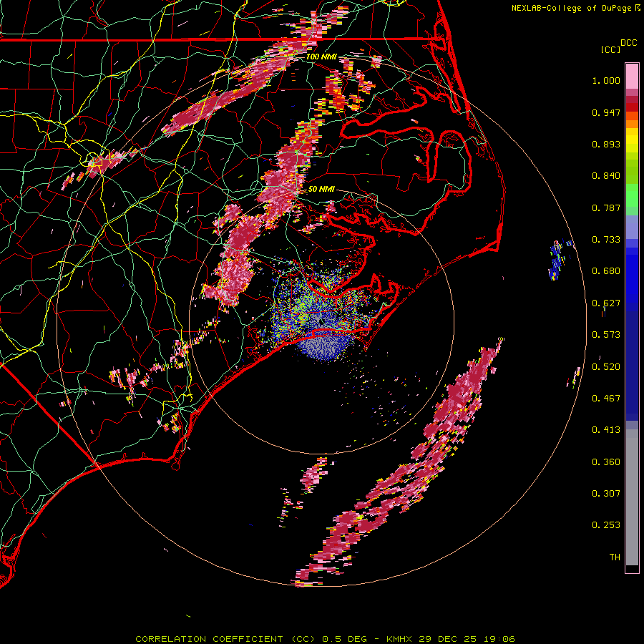Click the 0.360 legend value
Viewport: 644px width, 644px height.
606,462
